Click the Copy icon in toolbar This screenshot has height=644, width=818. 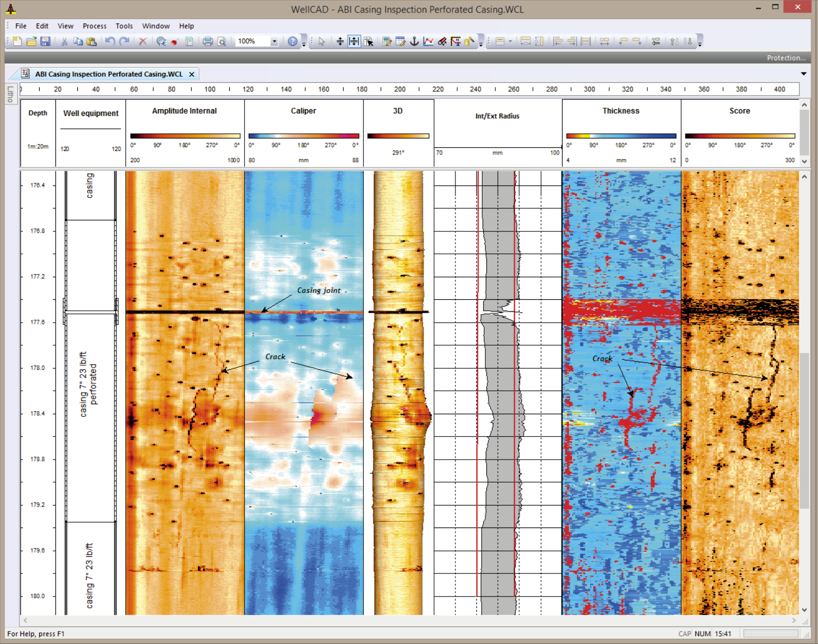(x=78, y=41)
